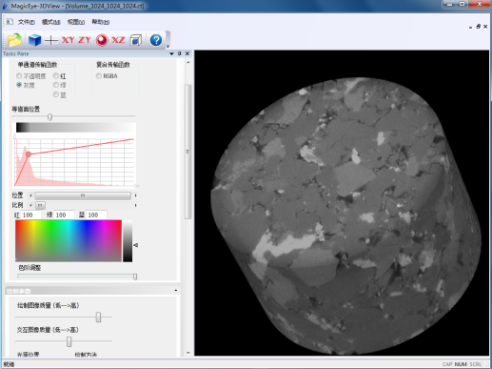Screen dimensions: 492x369
Task: Open a volume file with folder icon
Action: coord(15,40)
